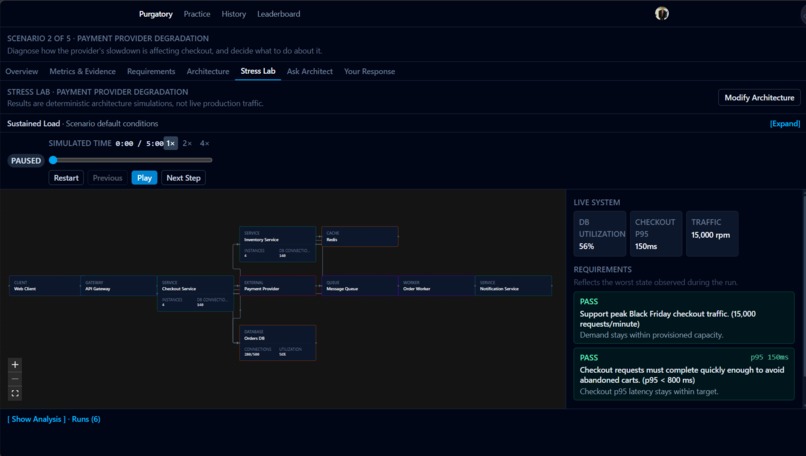Open the Ask Architect tab
806x456 pixels.
point(309,71)
